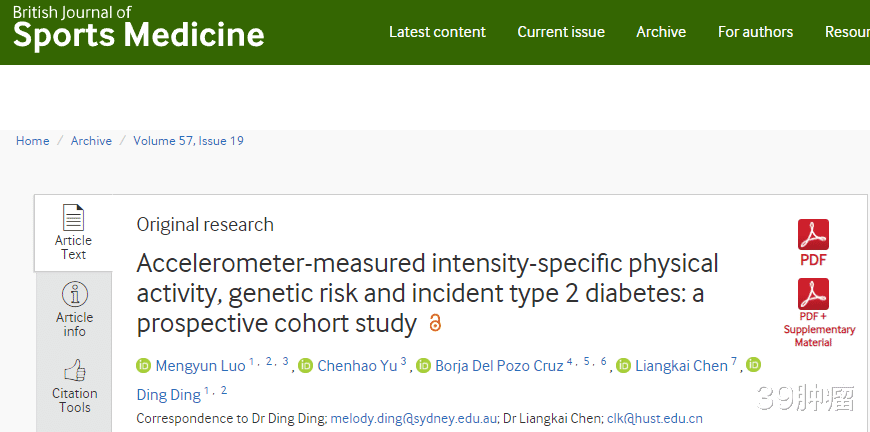870x432 pixels.
Task: Click the Article Text document icon
Action: (73, 218)
